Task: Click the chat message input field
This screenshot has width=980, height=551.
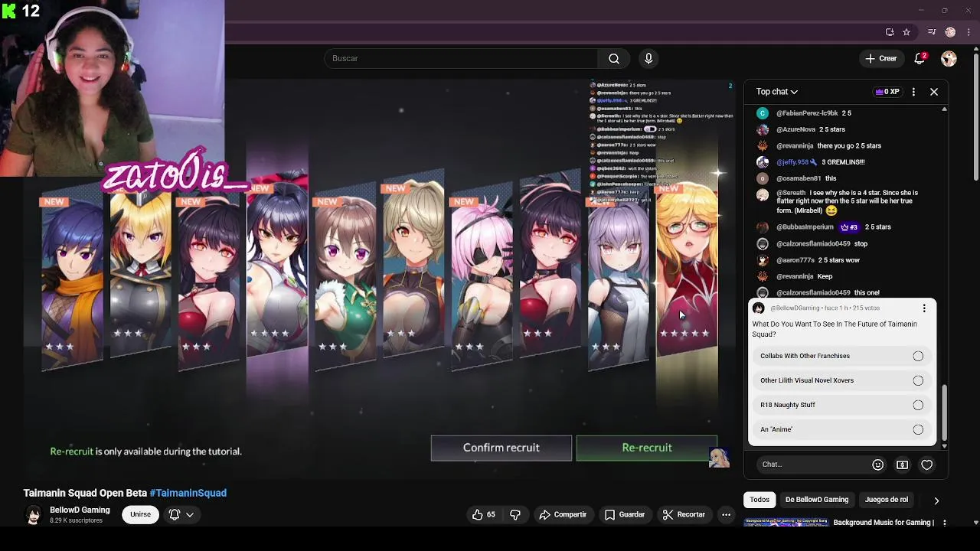Action: coord(812,465)
